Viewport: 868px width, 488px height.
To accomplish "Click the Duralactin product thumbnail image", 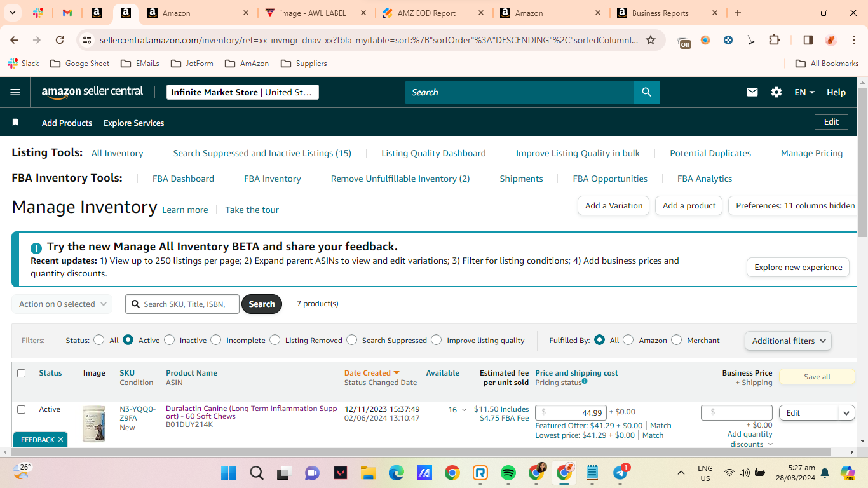I will pos(93,424).
